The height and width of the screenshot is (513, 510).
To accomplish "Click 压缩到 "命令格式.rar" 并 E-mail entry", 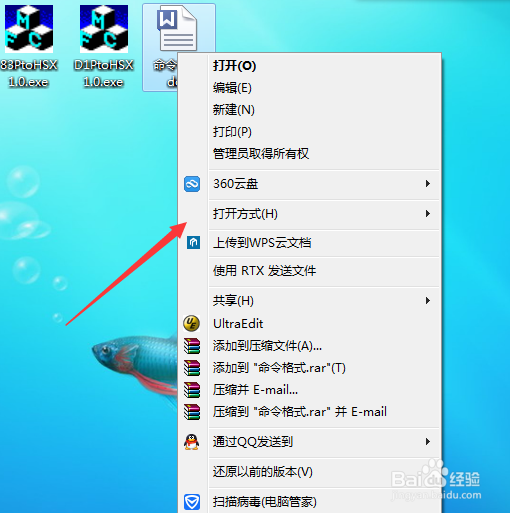I will click(x=310, y=412).
